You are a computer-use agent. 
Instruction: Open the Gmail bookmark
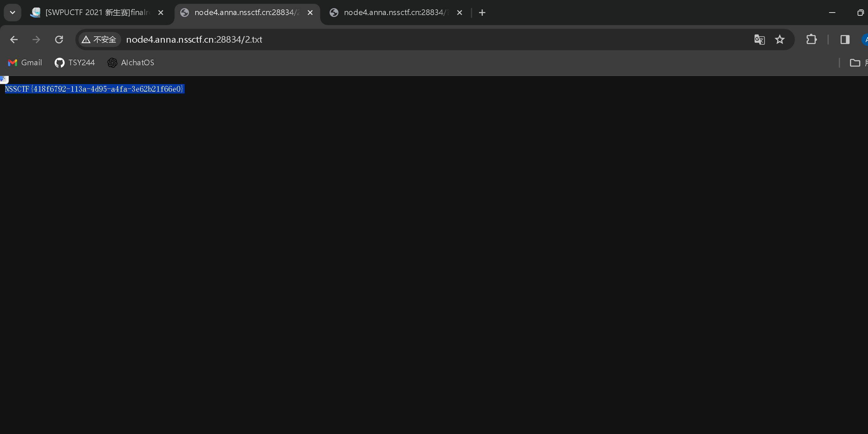point(25,63)
